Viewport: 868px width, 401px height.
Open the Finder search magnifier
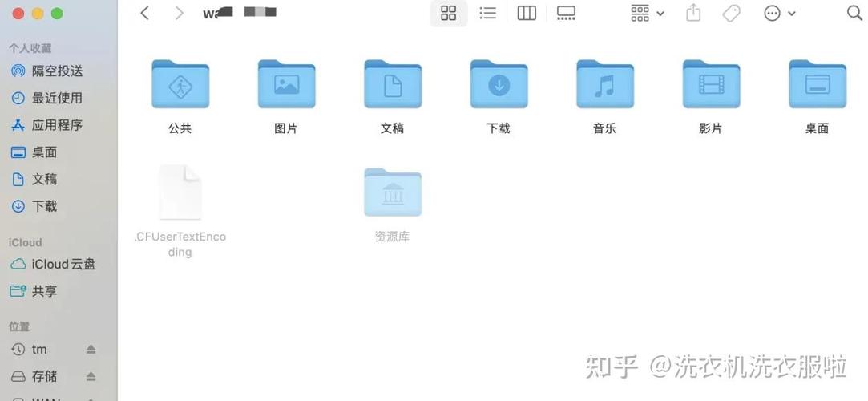click(x=854, y=14)
